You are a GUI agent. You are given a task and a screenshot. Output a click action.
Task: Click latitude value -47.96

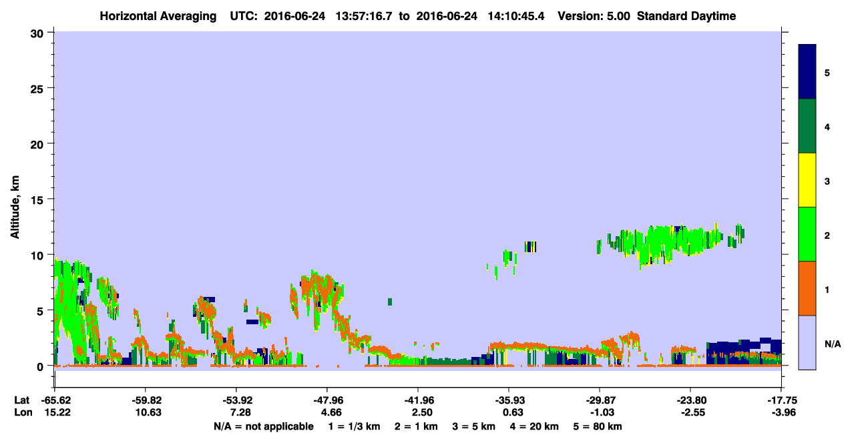click(327, 400)
